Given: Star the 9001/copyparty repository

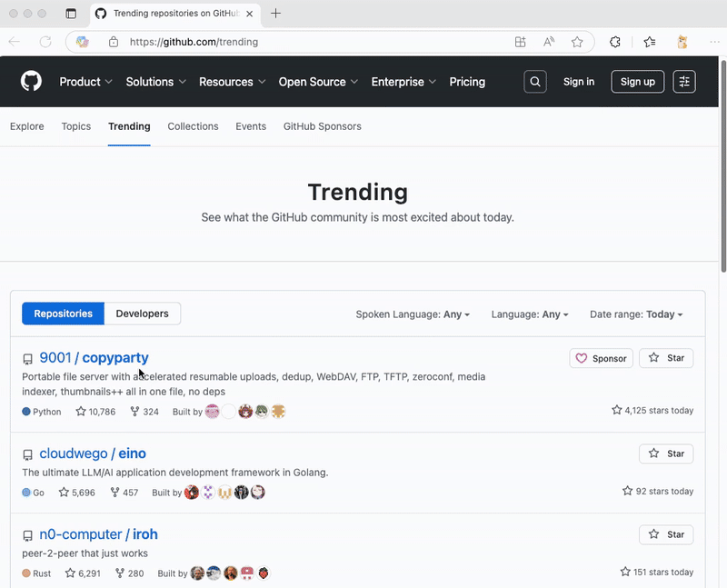Looking at the screenshot, I should (666, 358).
